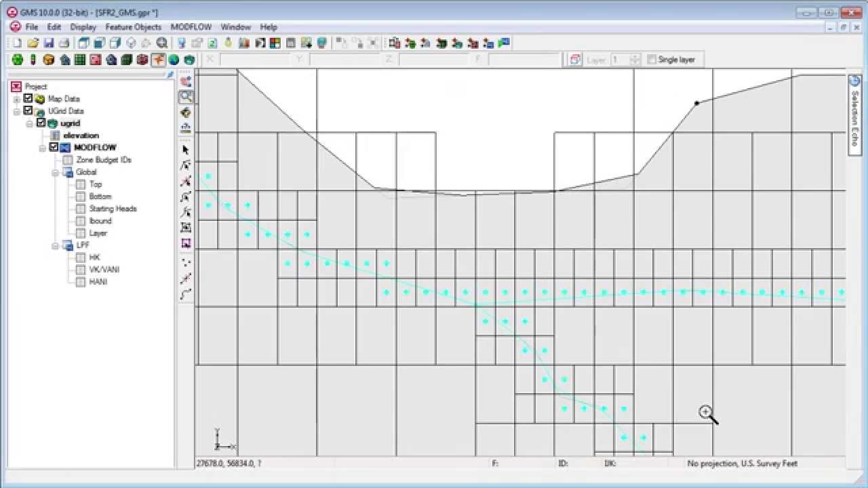Select the VK/VANI dataset

[x=104, y=270]
